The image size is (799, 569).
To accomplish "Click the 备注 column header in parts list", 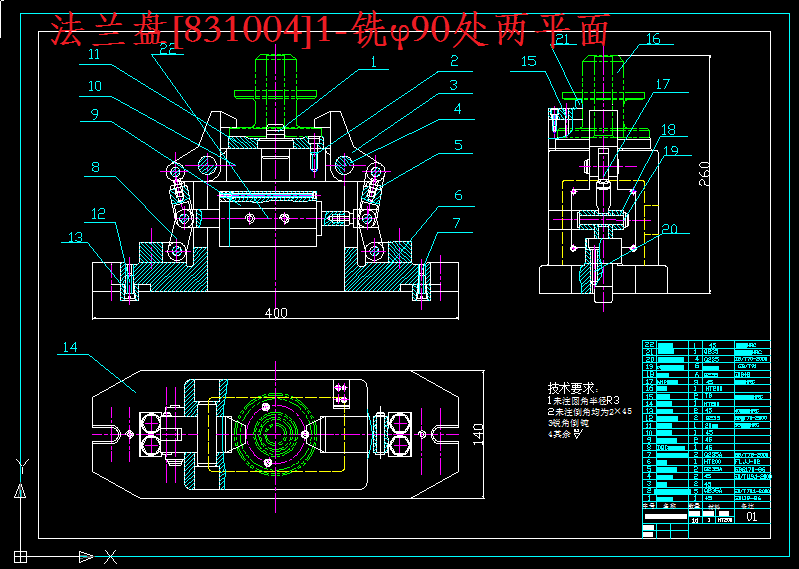I will coord(747,506).
